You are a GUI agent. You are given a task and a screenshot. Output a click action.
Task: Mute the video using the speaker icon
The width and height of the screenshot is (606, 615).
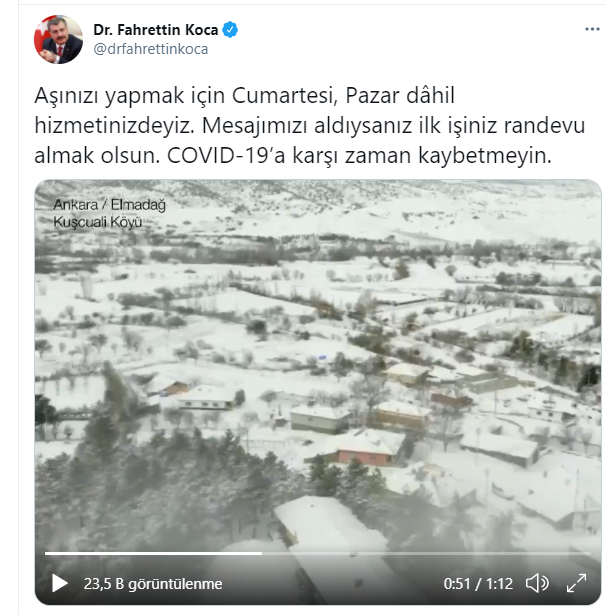tap(537, 583)
